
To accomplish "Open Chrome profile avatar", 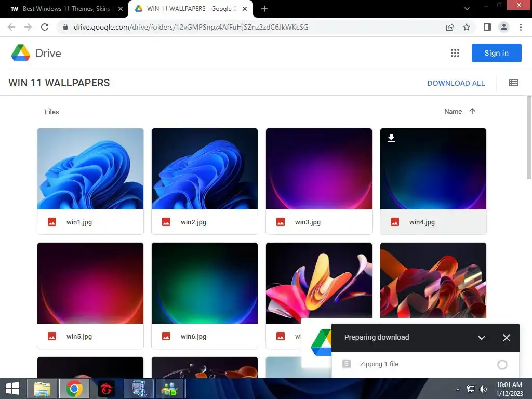I will tap(504, 27).
